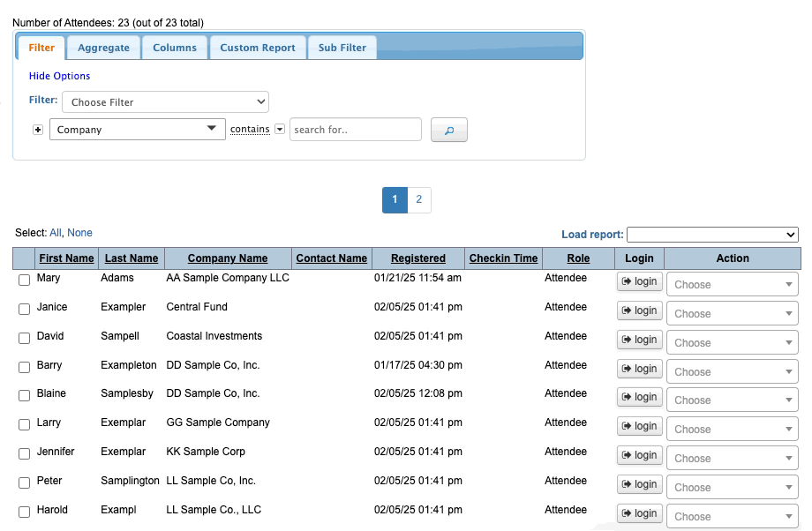Check the box for Peter Samplington
812x531 pixels.
[x=25, y=482]
